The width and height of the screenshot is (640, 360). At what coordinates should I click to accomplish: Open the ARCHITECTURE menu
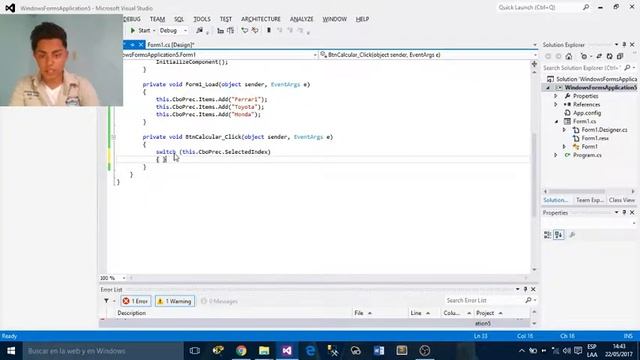click(x=260, y=19)
